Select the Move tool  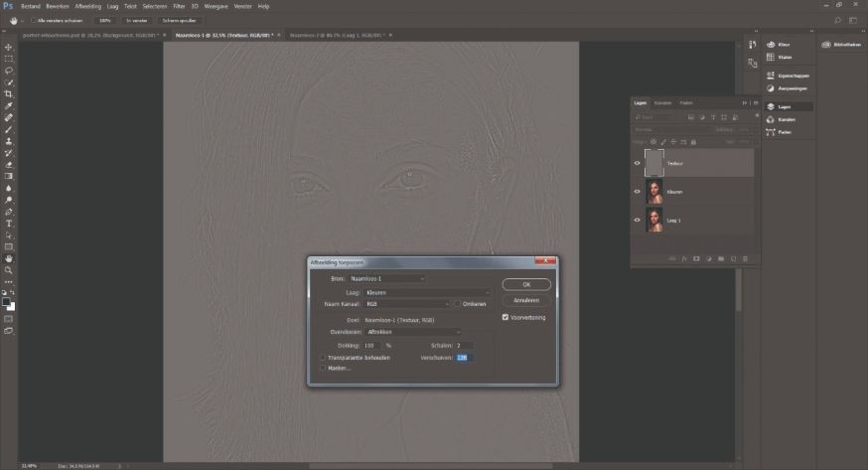point(9,47)
